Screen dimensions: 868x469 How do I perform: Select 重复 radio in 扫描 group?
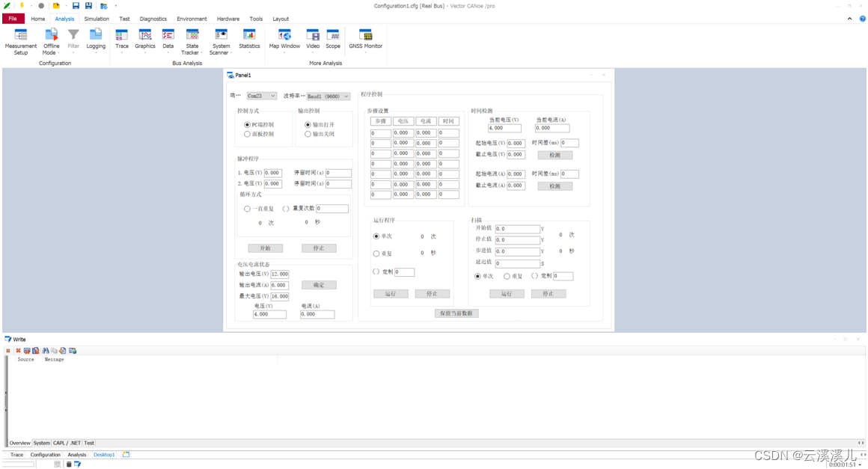(507, 276)
